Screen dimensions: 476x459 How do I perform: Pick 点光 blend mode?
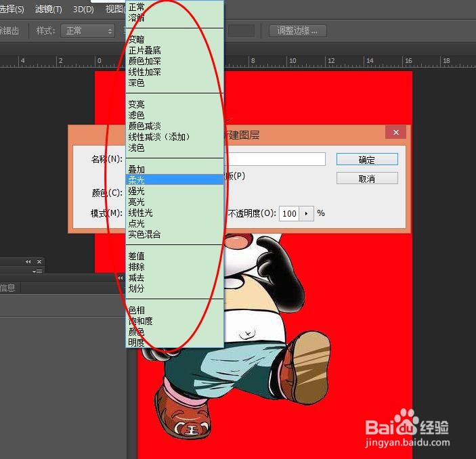pos(175,223)
